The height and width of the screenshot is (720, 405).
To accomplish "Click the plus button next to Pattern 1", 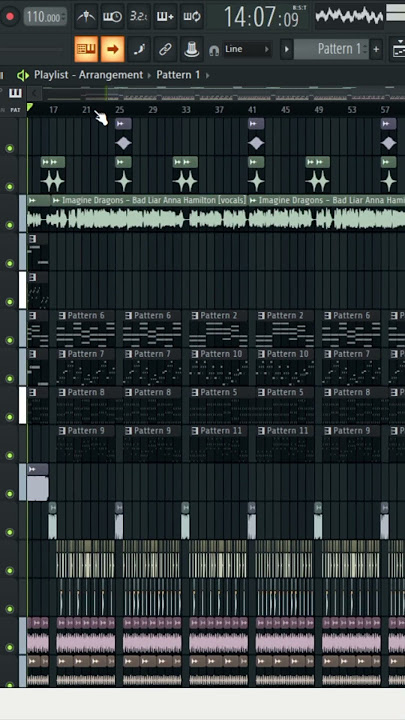I will click(x=376, y=49).
